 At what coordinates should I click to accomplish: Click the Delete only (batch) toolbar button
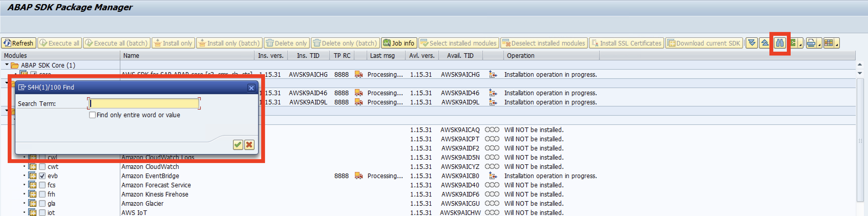[345, 43]
